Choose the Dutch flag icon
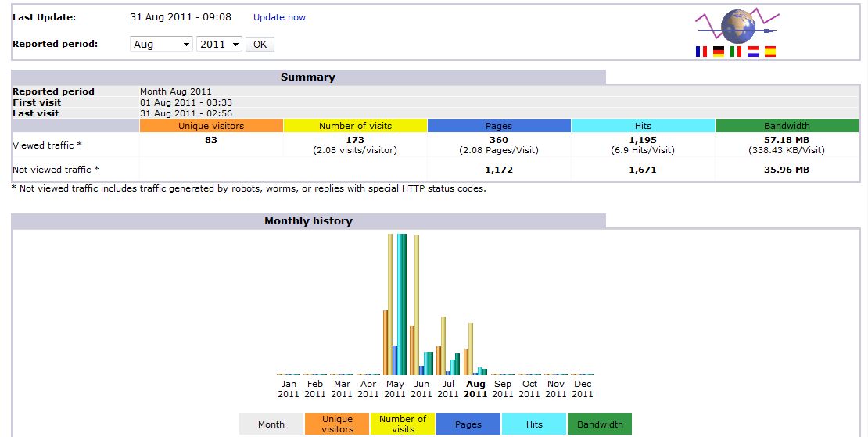The width and height of the screenshot is (868, 437). click(753, 52)
